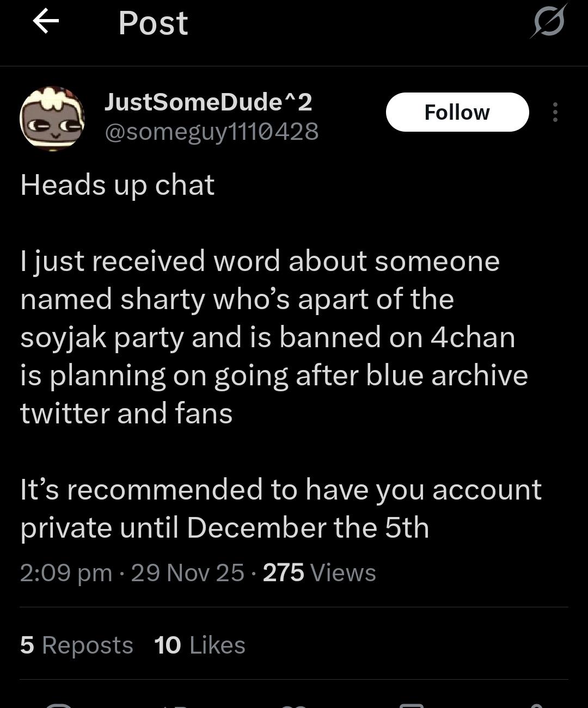This screenshot has width=588, height=708.
Task: Click the "Heads up chat" text line
Action: tap(117, 185)
